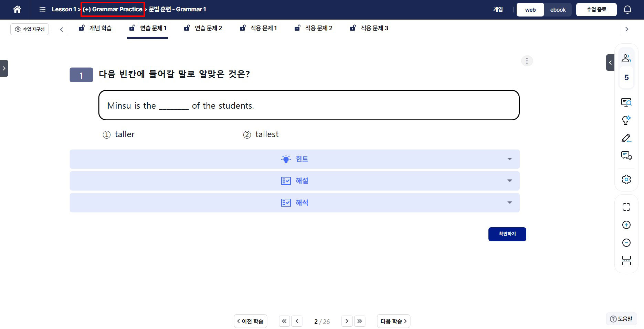Viewport: 644px width, 329px height.
Task: Click the 수업 종료 end class button
Action: pyautogui.click(x=596, y=10)
